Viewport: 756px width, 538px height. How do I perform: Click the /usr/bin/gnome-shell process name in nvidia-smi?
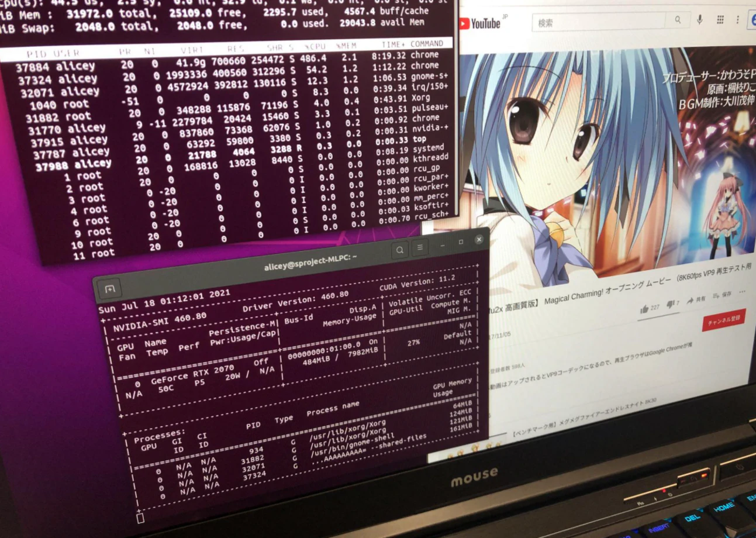pyautogui.click(x=353, y=445)
